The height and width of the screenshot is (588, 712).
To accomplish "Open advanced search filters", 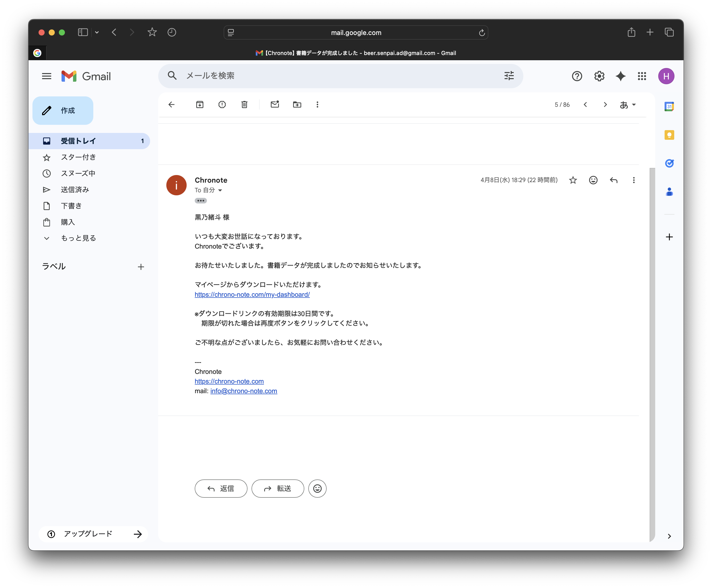I will point(509,76).
